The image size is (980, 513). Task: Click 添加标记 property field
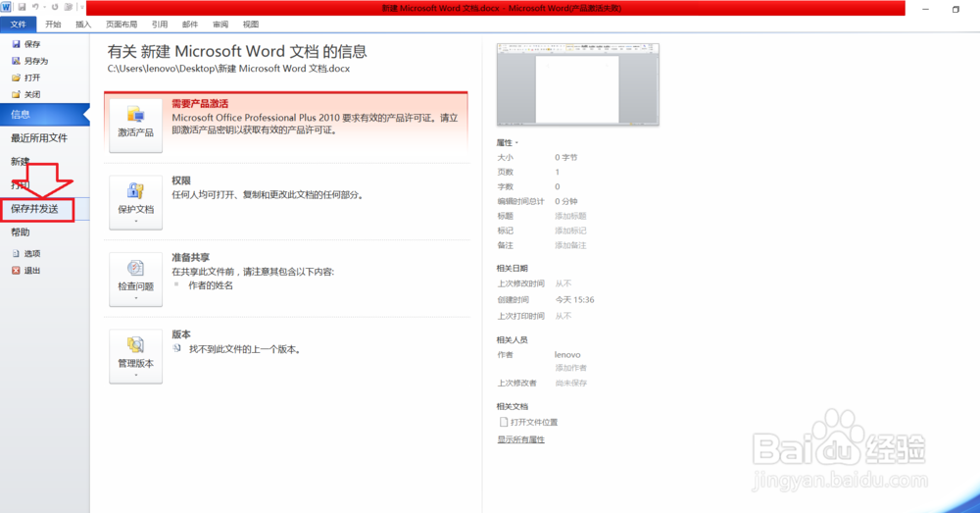tap(570, 231)
